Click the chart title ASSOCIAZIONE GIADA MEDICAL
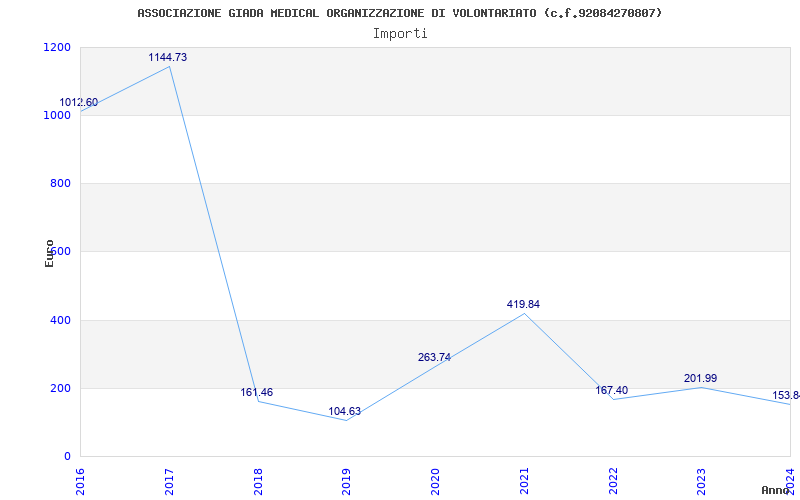This screenshot has height=500, width=800. [399, 13]
